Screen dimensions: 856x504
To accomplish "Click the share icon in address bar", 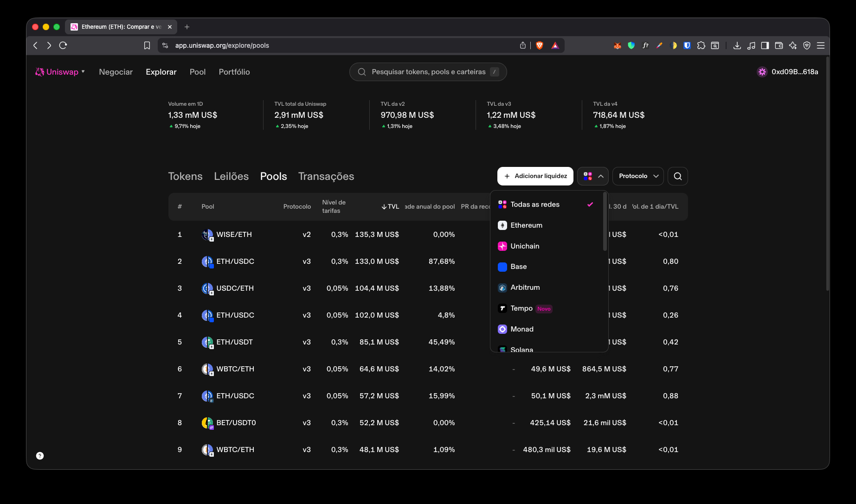I will point(523,45).
